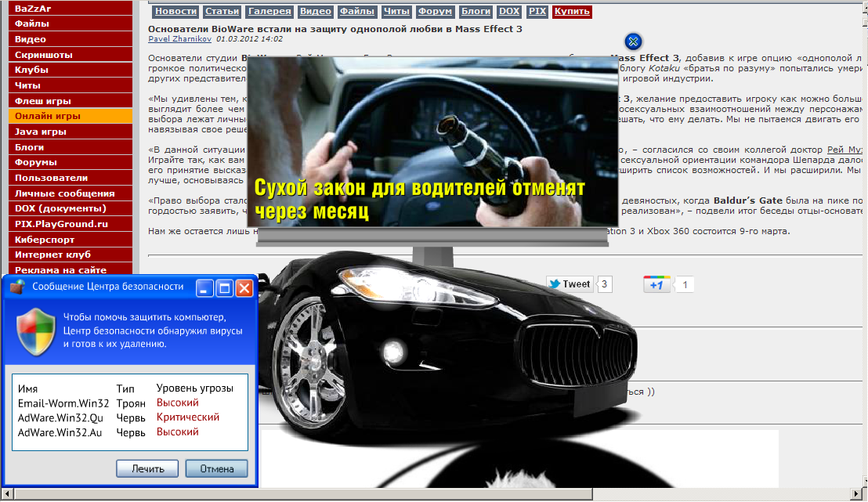Open Форумы in the sidebar

point(71,162)
